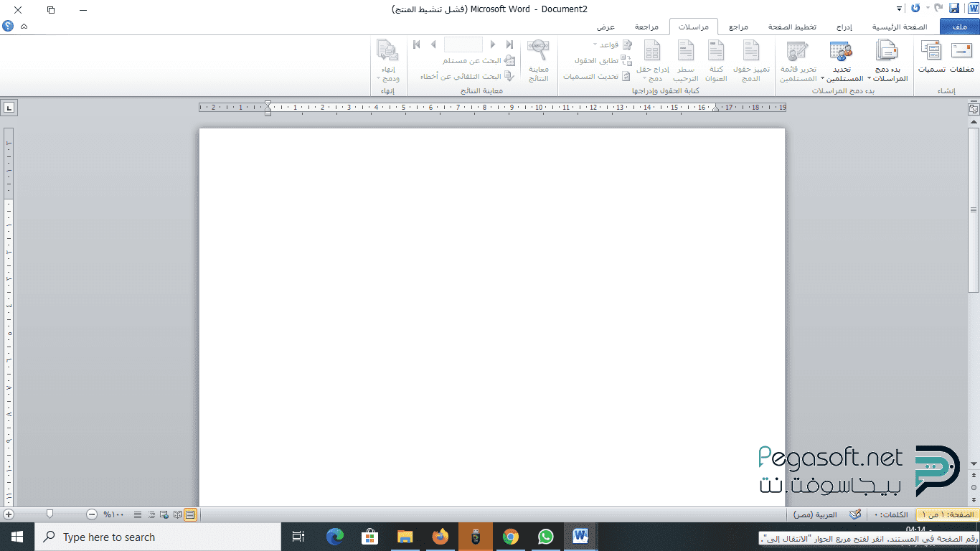
Task: Click in the blank document page
Action: (492, 316)
